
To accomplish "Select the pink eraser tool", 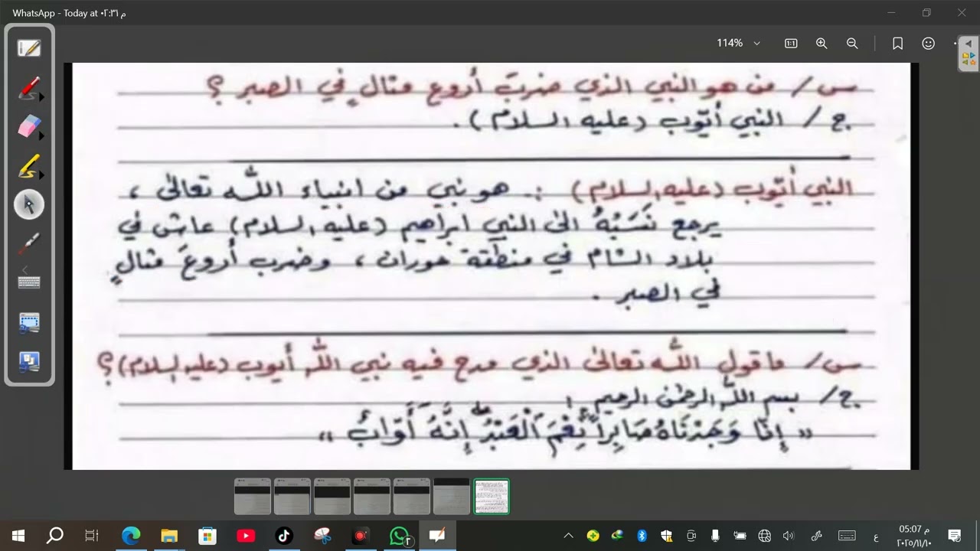I will pos(28,126).
